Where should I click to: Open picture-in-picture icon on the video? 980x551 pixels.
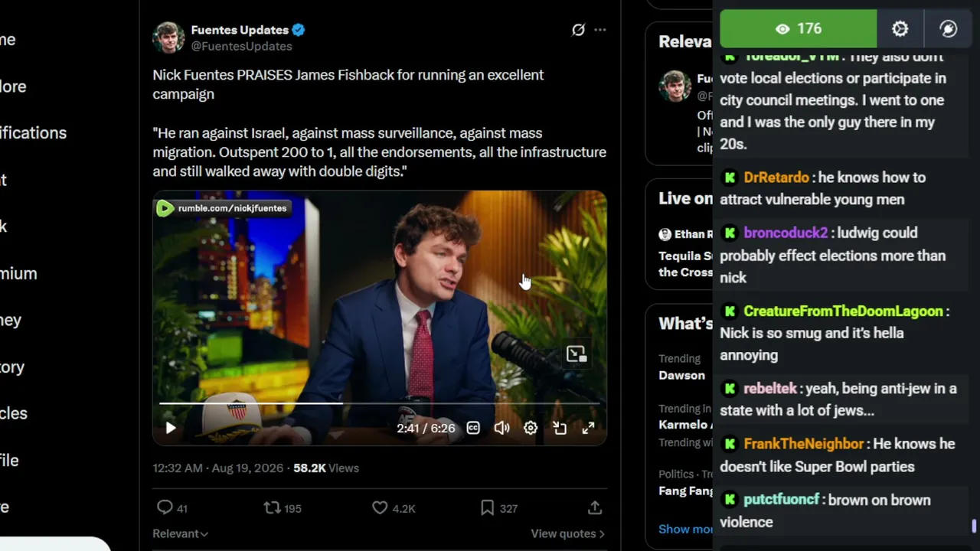tap(576, 354)
